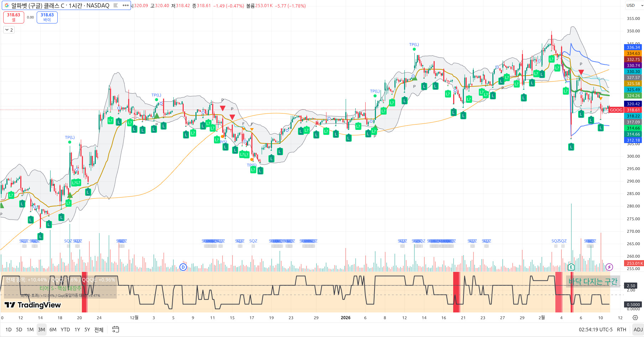Open the three-dots more menu in symbol legend
Screen dimensions: 644x337
click(x=126, y=5)
